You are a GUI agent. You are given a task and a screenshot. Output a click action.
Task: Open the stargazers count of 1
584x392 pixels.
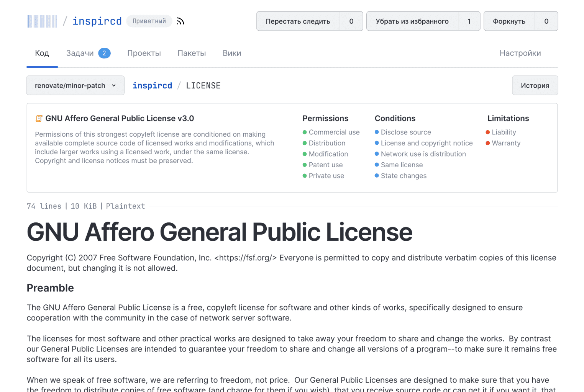click(469, 21)
